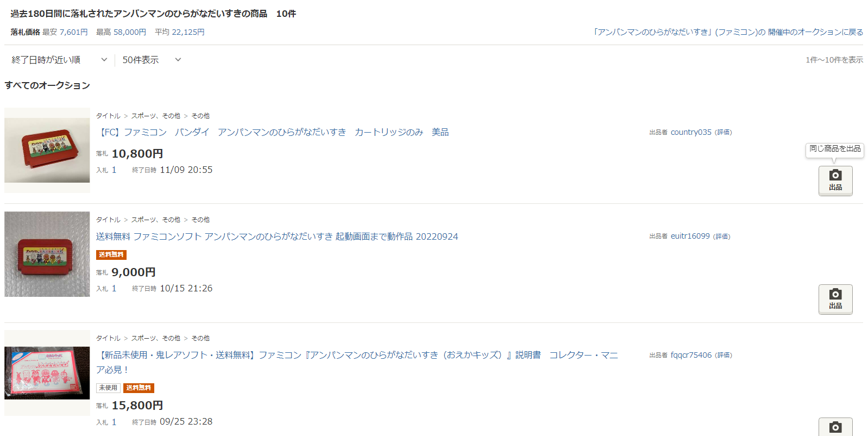Return to 開催中のオークション via top-right link

coord(728,32)
